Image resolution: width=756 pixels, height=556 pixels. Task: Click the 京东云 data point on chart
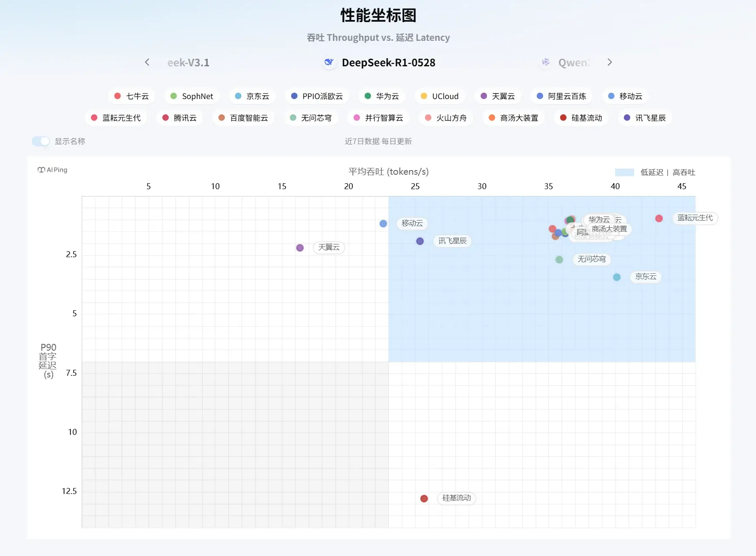(x=617, y=277)
